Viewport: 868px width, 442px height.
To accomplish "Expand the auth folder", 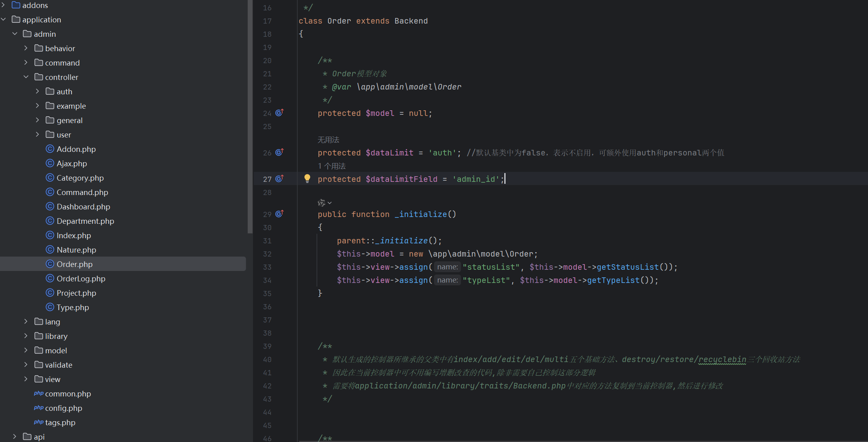I will (x=37, y=92).
